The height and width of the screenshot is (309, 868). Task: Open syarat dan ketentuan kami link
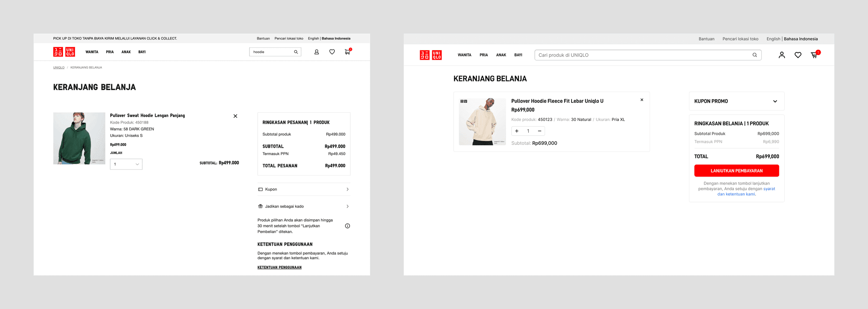[746, 192]
